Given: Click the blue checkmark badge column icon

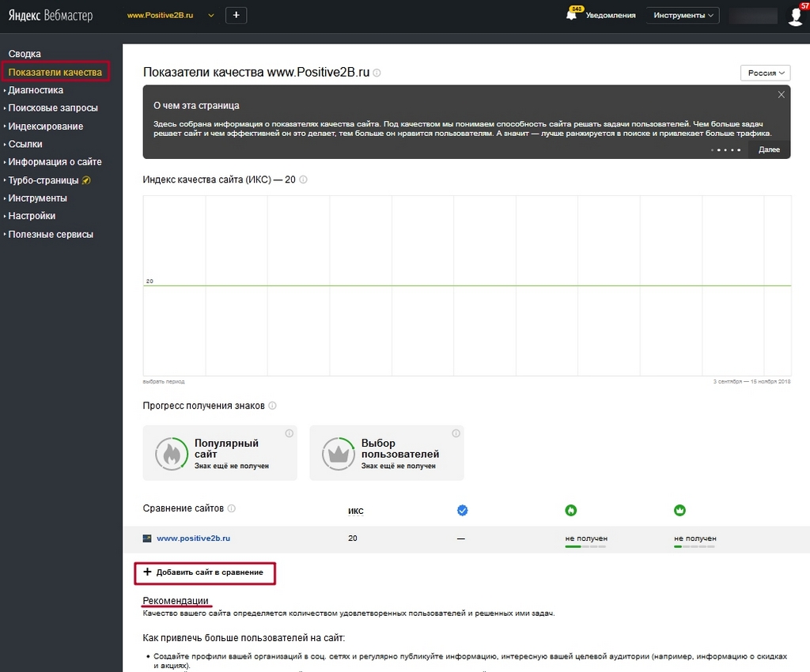Looking at the screenshot, I should click(x=462, y=511).
